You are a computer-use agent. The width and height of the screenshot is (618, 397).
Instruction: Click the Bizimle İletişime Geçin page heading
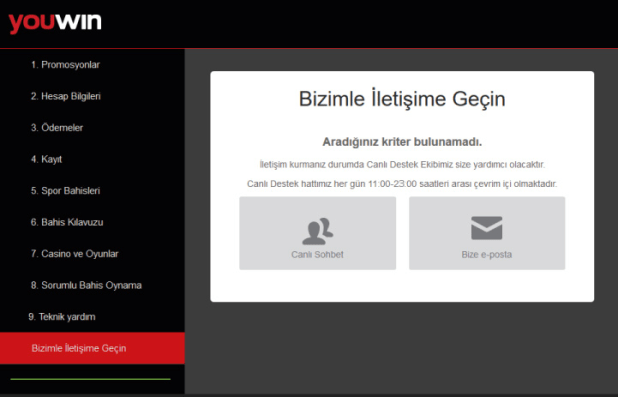coord(402,99)
